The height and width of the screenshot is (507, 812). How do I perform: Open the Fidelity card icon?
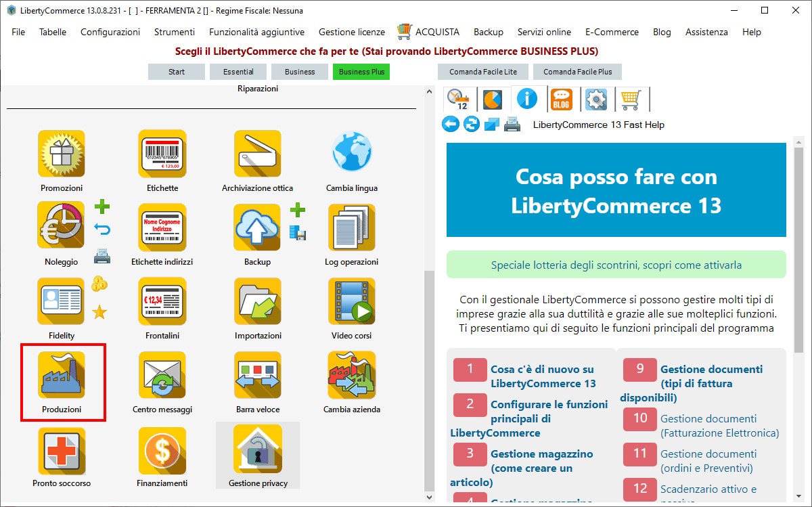62,301
